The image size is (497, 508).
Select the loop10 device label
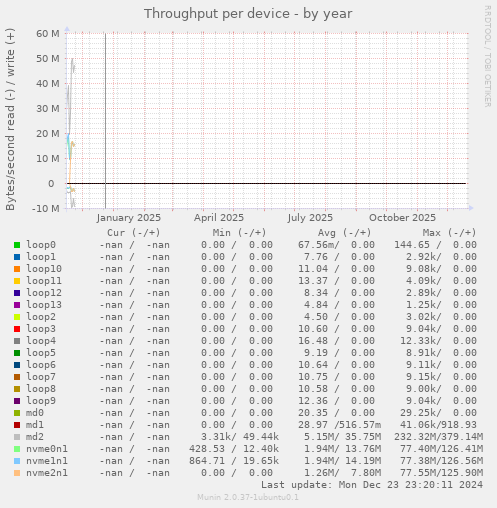coord(44,269)
